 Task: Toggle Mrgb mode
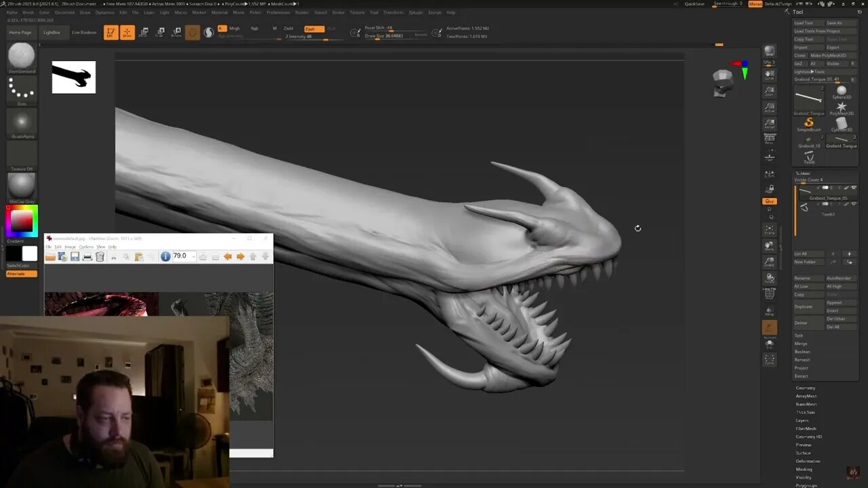pyautogui.click(x=235, y=28)
